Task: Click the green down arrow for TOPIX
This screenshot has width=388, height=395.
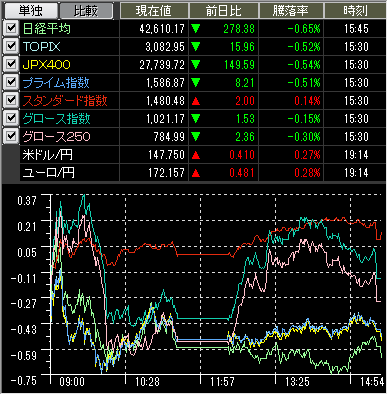Action: (196, 47)
